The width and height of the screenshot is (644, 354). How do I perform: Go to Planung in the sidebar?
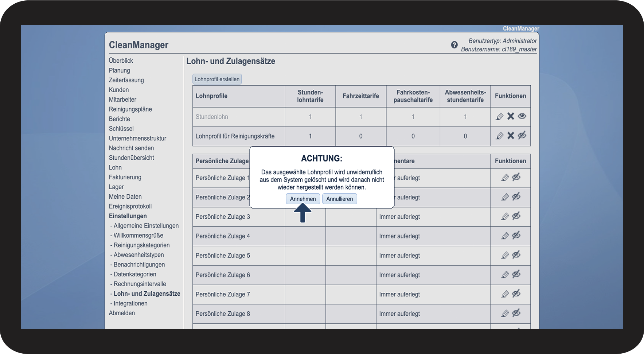coord(120,70)
